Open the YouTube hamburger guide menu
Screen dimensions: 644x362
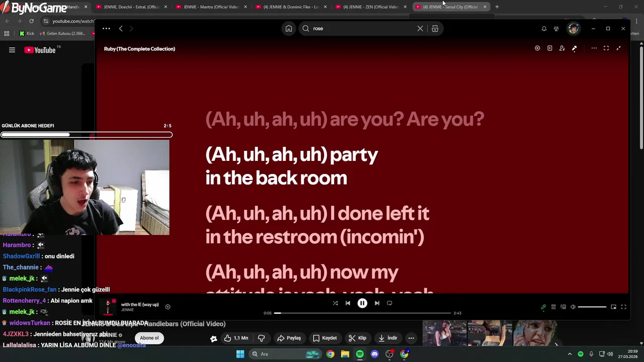coord(12,50)
